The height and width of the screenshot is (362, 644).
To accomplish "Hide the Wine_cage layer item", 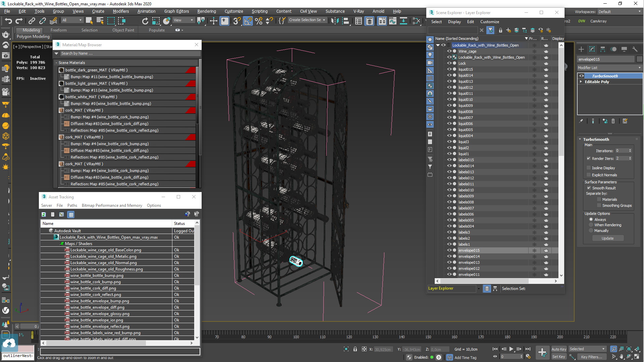I will click(449, 51).
